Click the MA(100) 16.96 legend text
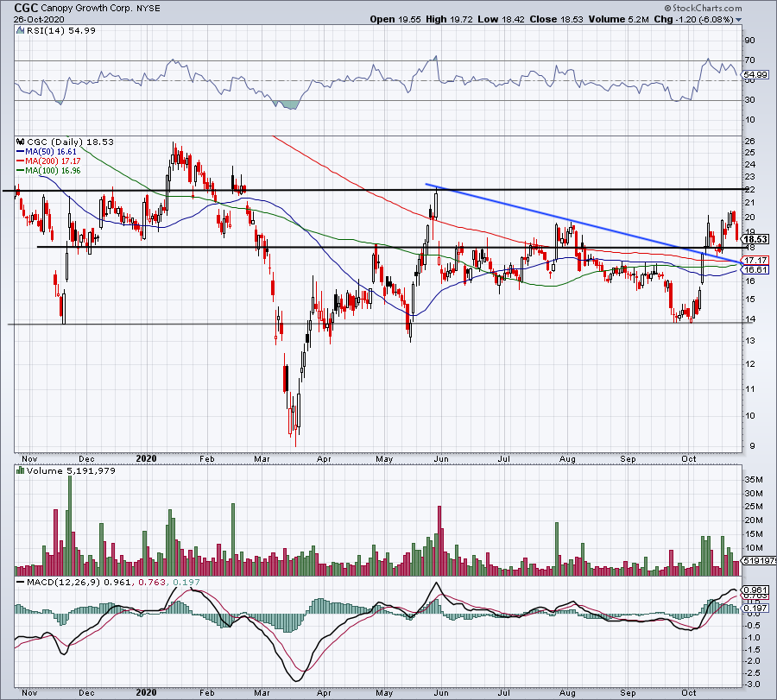Viewport: 777px width, 700px height. (x=53, y=171)
